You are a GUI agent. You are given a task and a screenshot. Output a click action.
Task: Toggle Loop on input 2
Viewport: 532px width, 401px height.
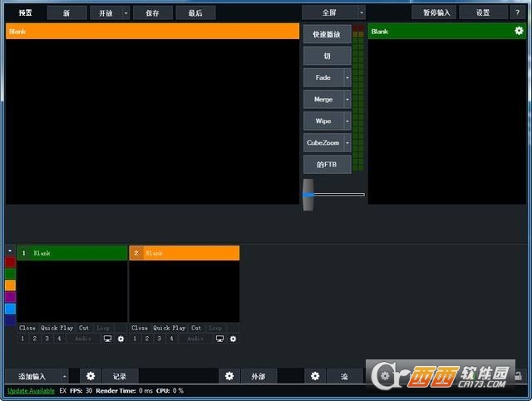[215, 328]
